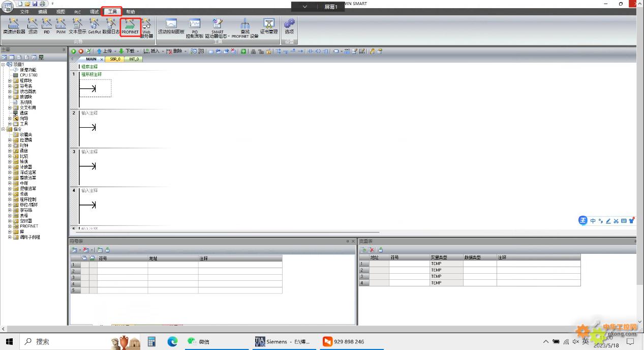644x350 pixels.
Task: Click the 删除 delete button
Action: (174, 51)
